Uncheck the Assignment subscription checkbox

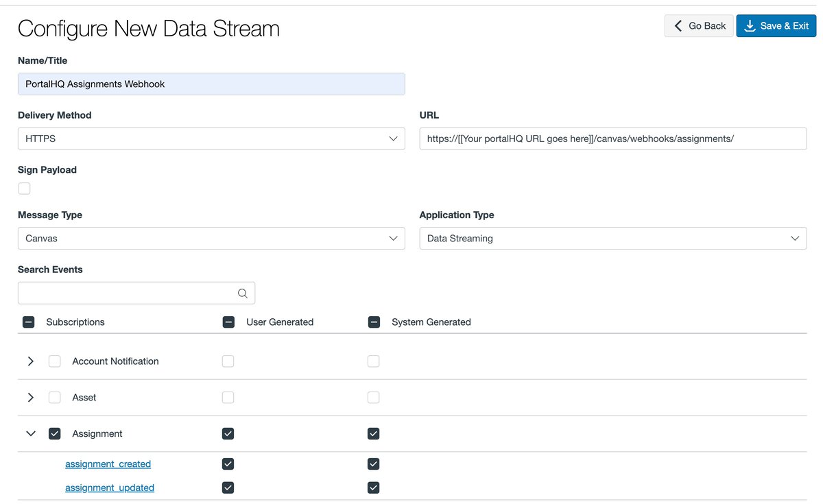point(55,434)
